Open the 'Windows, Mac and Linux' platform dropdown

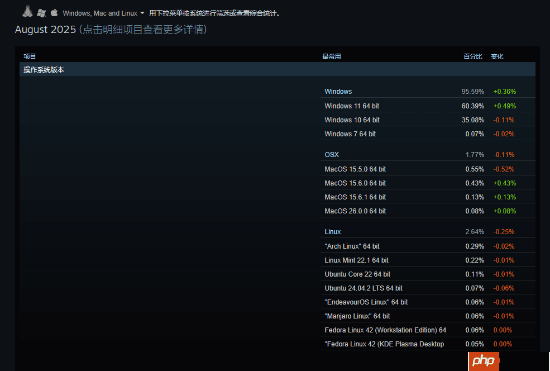pyautogui.click(x=103, y=13)
